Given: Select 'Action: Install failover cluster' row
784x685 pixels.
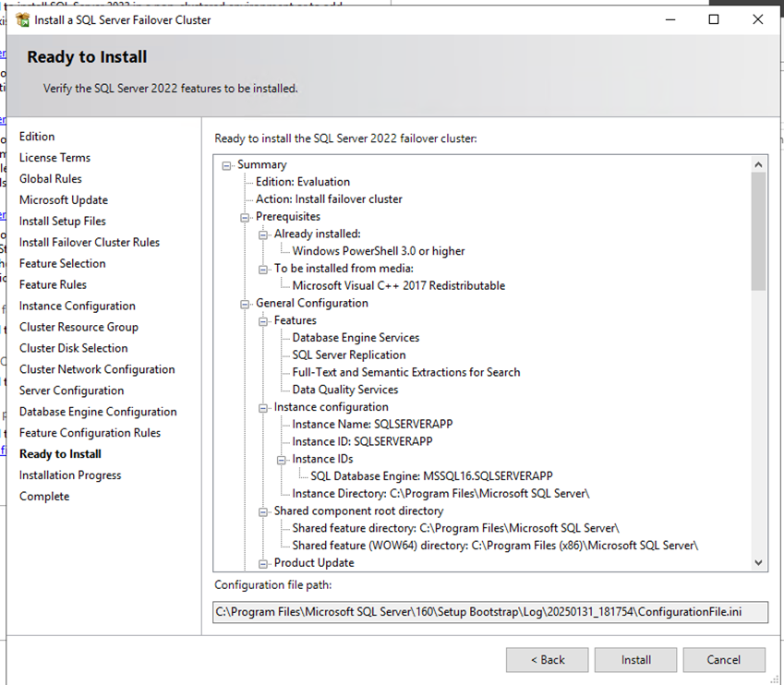Looking at the screenshot, I should pyautogui.click(x=329, y=199).
